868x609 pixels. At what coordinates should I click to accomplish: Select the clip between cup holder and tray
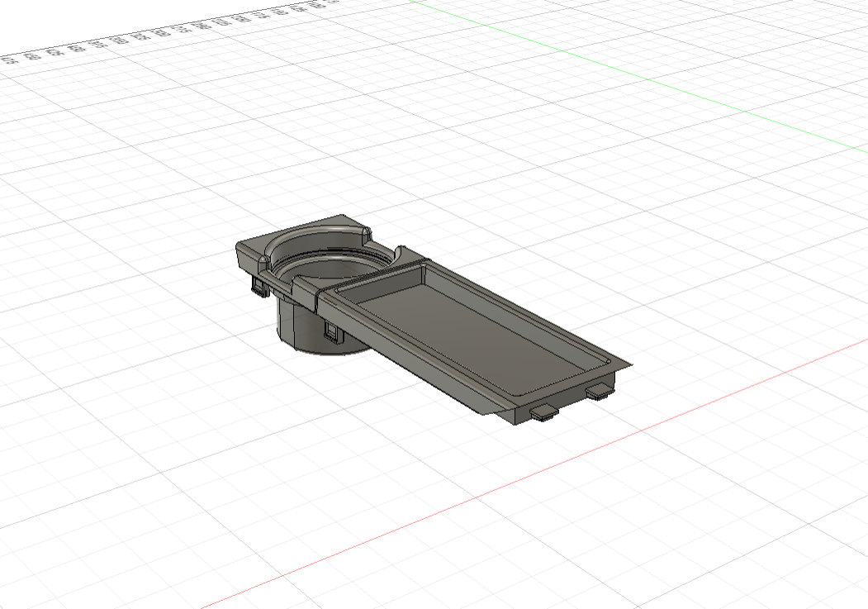click(334, 331)
